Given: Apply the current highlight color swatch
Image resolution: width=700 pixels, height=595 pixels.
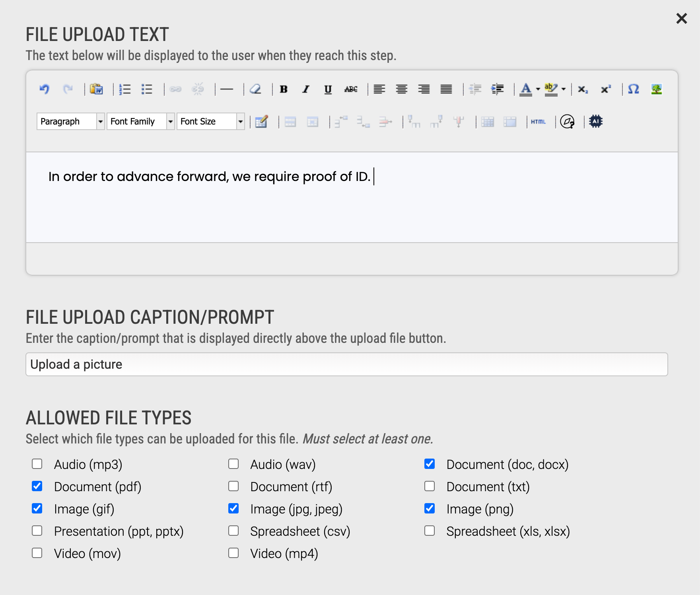Looking at the screenshot, I should click(x=551, y=89).
